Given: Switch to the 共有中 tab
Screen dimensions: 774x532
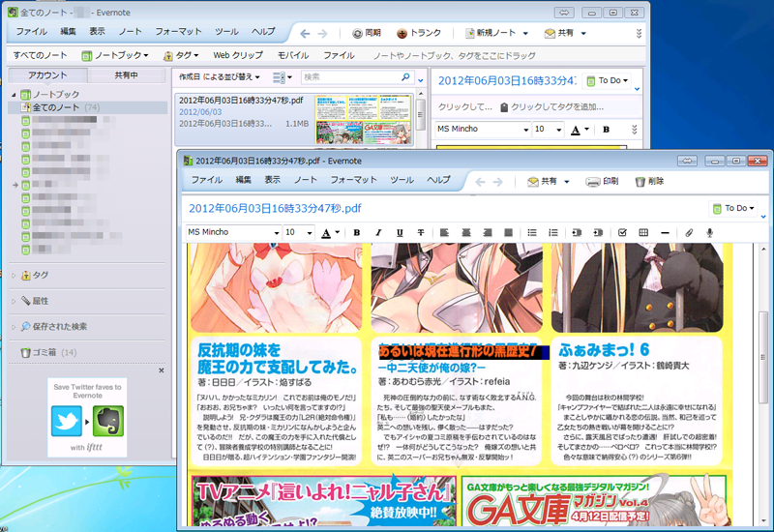Looking at the screenshot, I should tap(126, 75).
